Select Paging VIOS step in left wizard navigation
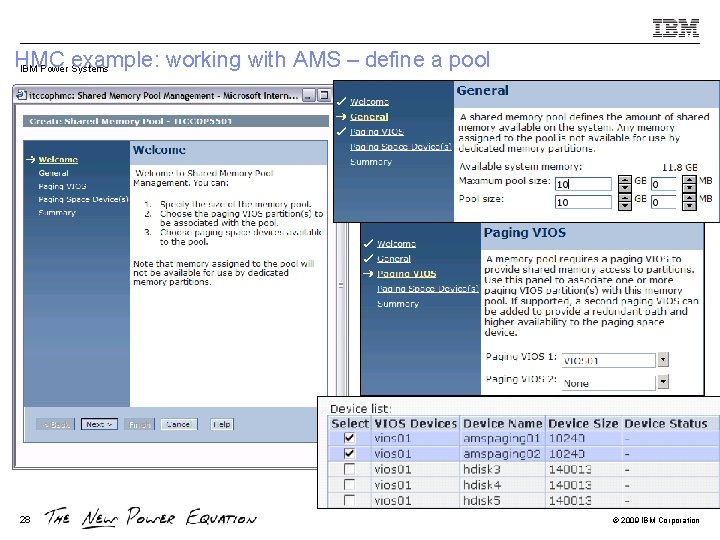720x540 pixels. (x=62, y=186)
